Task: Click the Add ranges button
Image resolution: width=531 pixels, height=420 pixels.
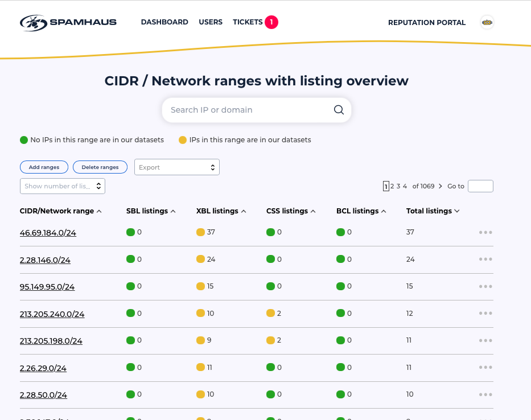Action: click(x=44, y=167)
